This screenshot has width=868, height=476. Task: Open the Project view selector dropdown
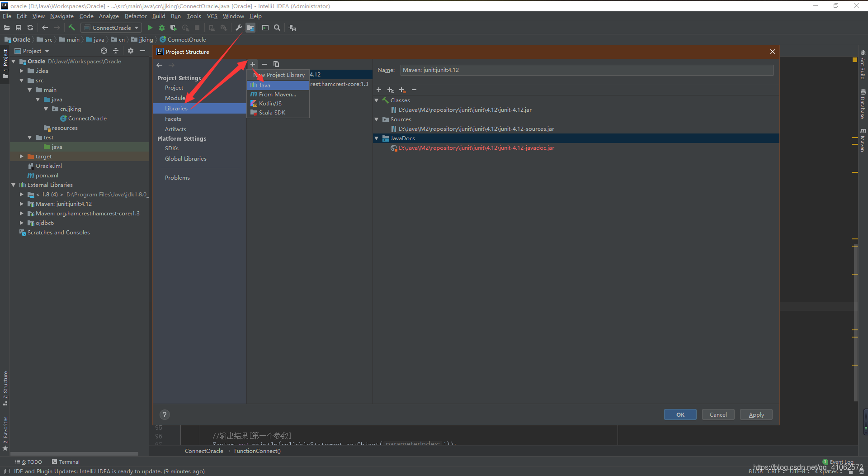tap(32, 51)
